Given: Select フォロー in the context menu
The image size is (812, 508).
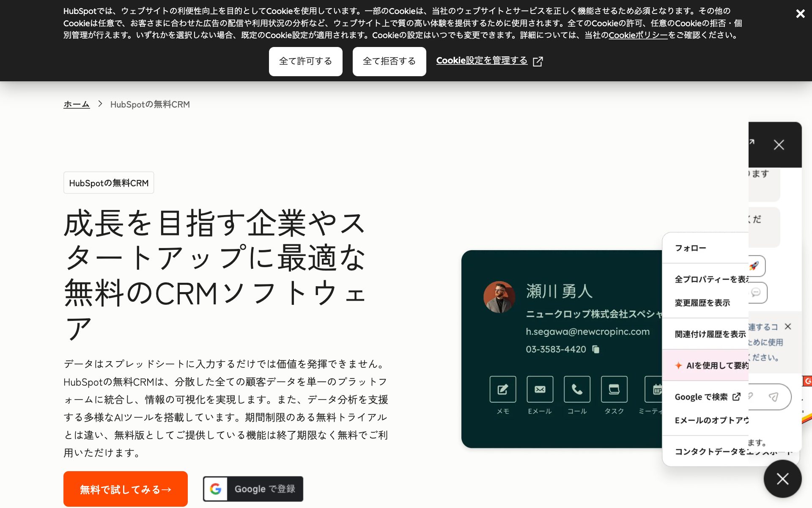Looking at the screenshot, I should (705, 248).
